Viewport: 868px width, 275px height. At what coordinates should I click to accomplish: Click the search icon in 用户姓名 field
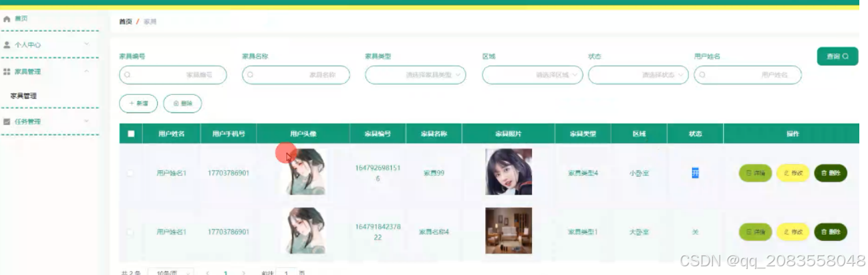(x=702, y=75)
